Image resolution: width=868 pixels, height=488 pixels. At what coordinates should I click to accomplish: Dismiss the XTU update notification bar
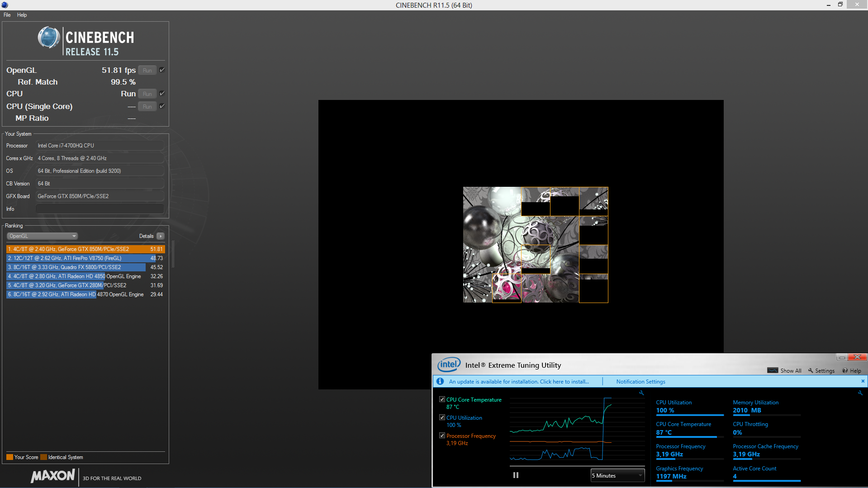pos(863,381)
